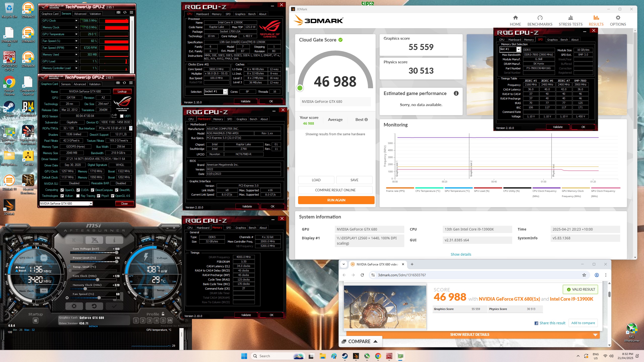644x362 pixels.
Task: Click Afterburner profile lock icon
Action: pyautogui.click(x=163, y=314)
